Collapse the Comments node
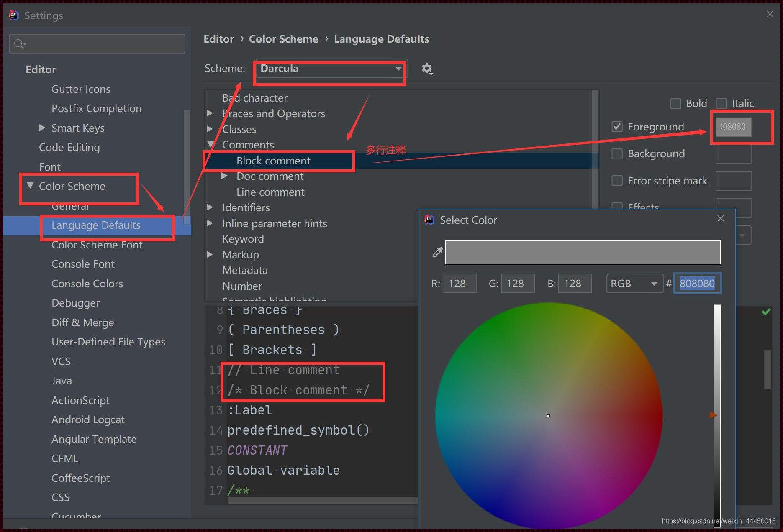The height and width of the screenshot is (532, 783). point(211,145)
